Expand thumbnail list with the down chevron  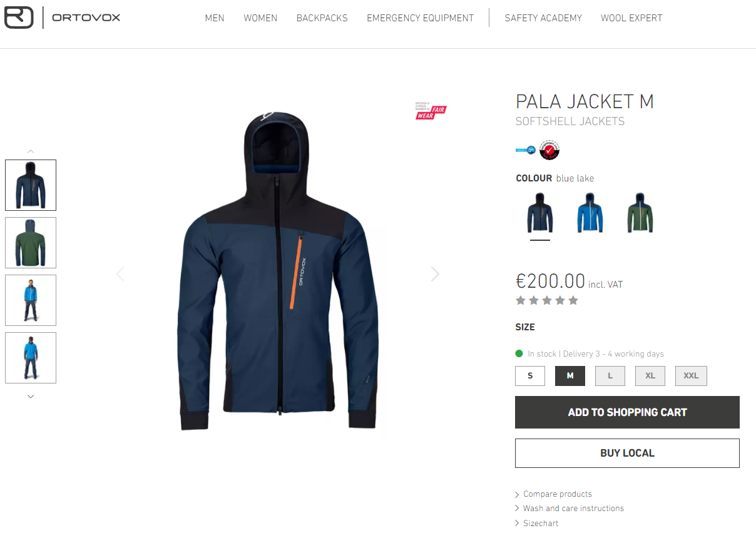[31, 396]
